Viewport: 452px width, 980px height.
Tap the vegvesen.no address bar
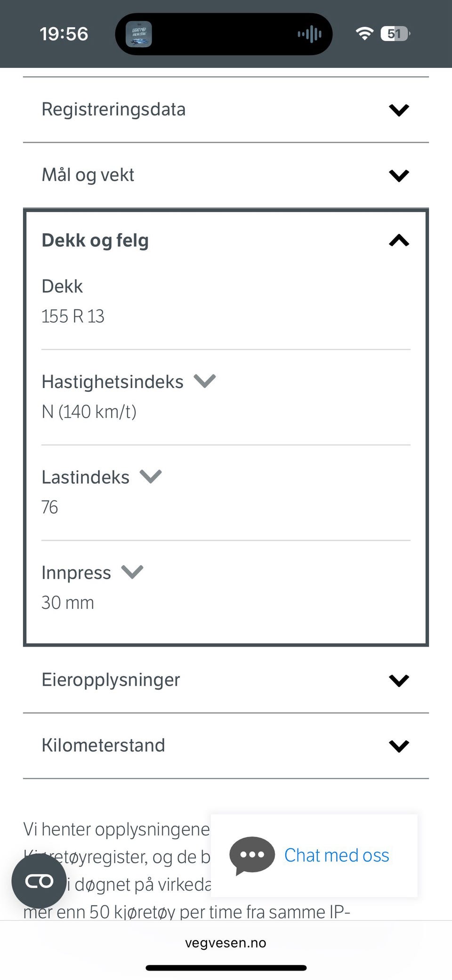pyautogui.click(x=226, y=943)
